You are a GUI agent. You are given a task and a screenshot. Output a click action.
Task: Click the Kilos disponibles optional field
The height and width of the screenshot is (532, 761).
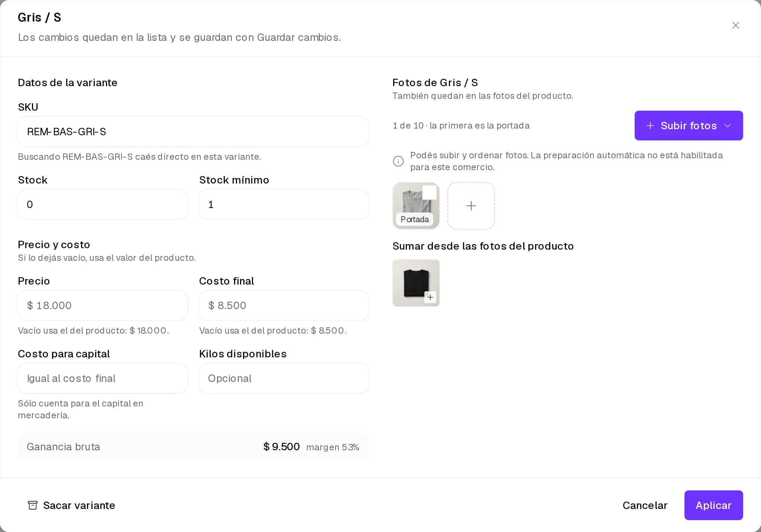284,378
